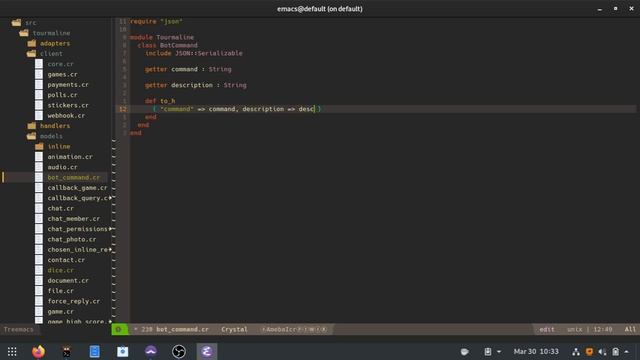Viewport: 640px width, 360px height.
Task: Click the green state indicator in modeline
Action: [x=119, y=329]
